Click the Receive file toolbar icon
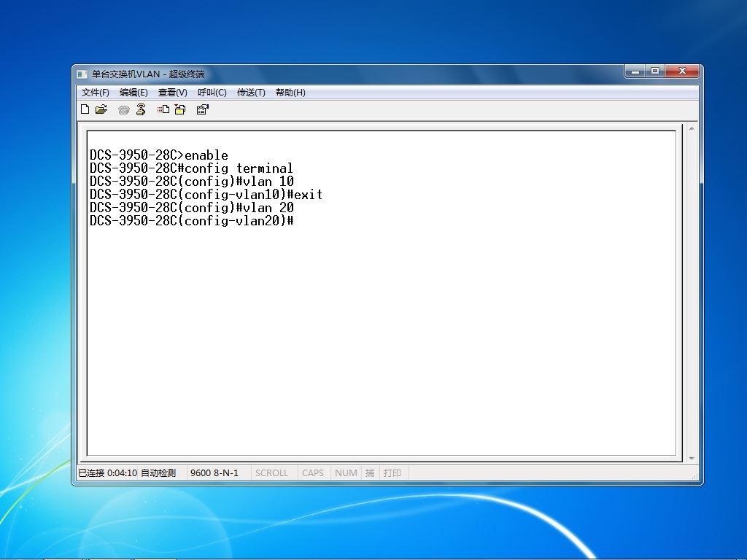The width and height of the screenshot is (747, 560). click(180, 109)
